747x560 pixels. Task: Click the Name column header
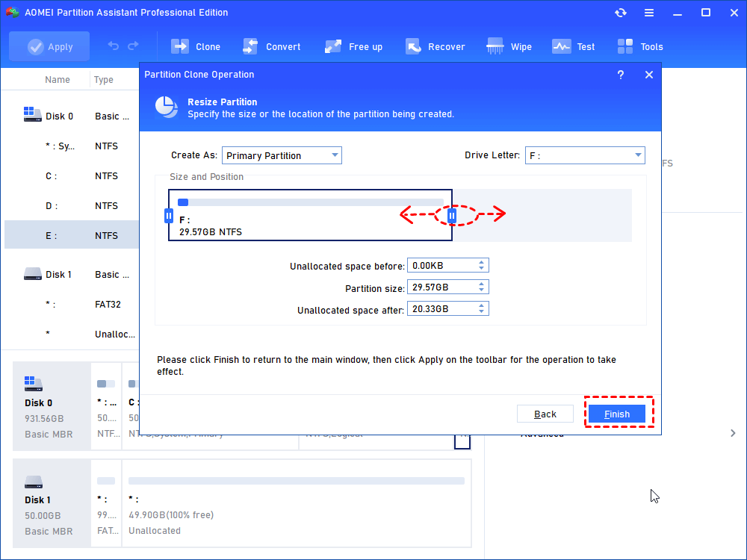coord(58,80)
